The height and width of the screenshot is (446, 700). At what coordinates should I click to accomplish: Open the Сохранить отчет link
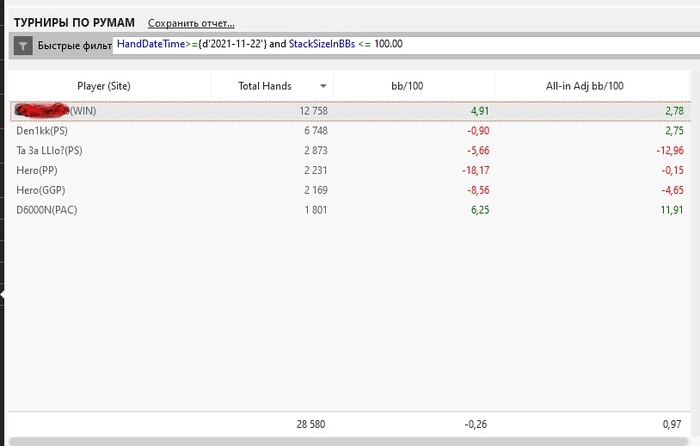191,23
